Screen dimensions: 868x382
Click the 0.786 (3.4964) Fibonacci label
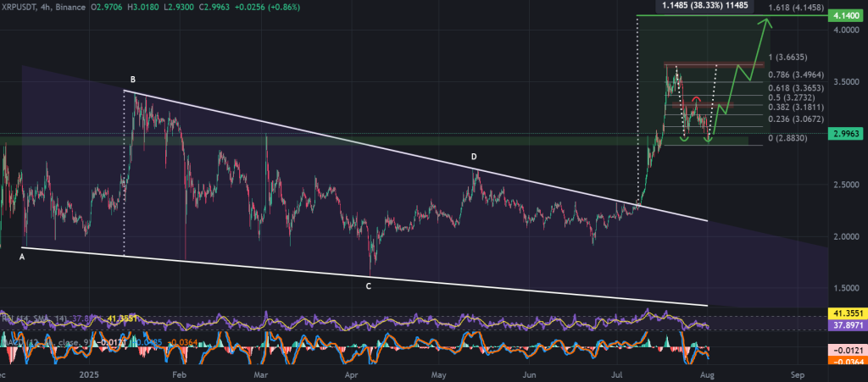pyautogui.click(x=796, y=75)
